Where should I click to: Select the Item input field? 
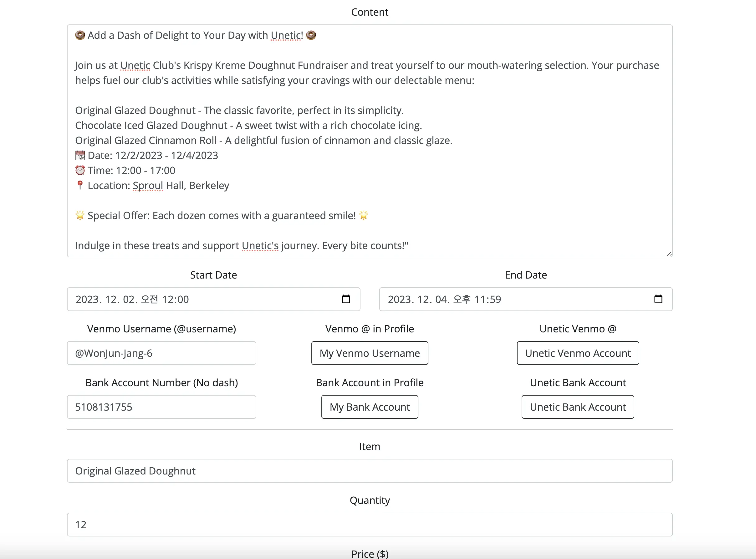point(369,470)
